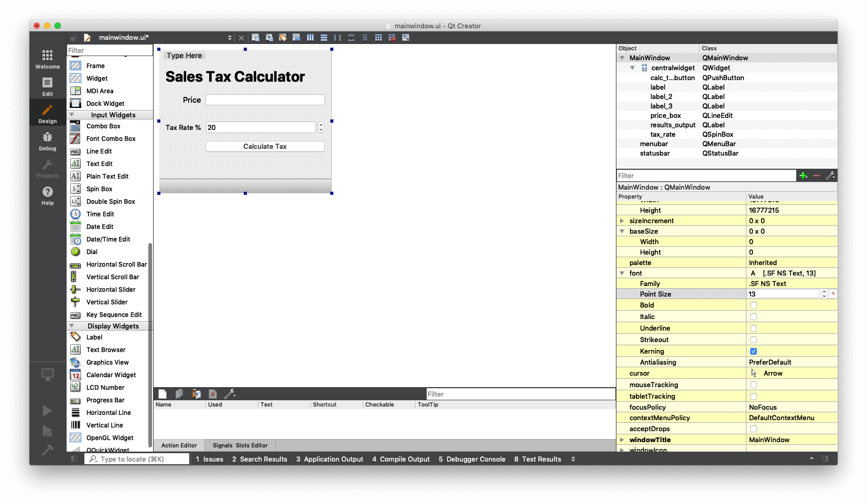
Task: Select the Action Editor tab
Action: [179, 446]
